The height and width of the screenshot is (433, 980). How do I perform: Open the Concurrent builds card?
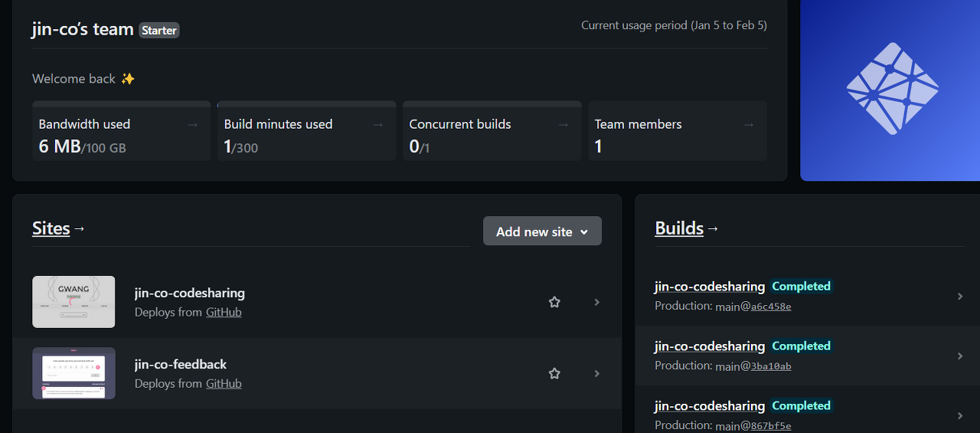tap(492, 131)
